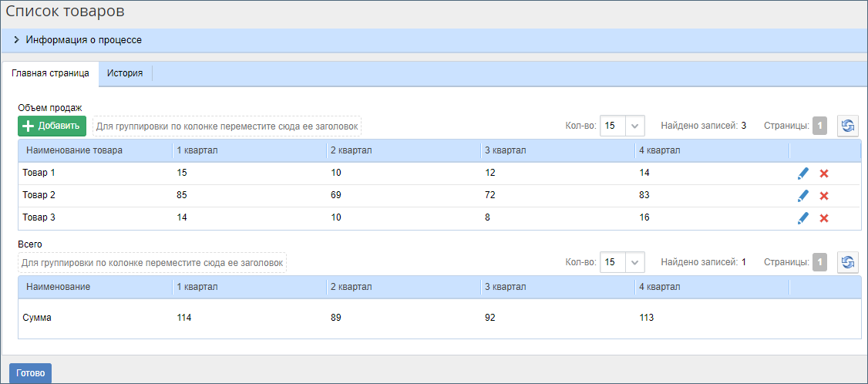Click the Готово button

[31, 373]
